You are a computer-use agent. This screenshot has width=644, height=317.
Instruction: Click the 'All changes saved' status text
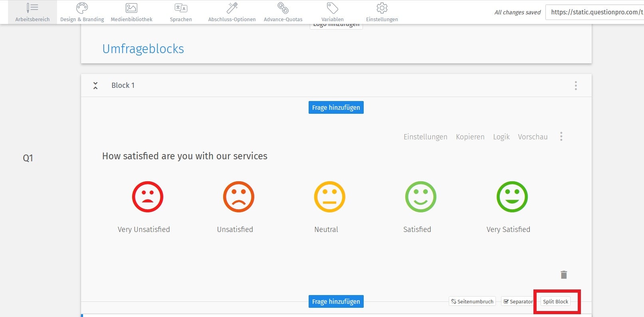[x=517, y=12]
